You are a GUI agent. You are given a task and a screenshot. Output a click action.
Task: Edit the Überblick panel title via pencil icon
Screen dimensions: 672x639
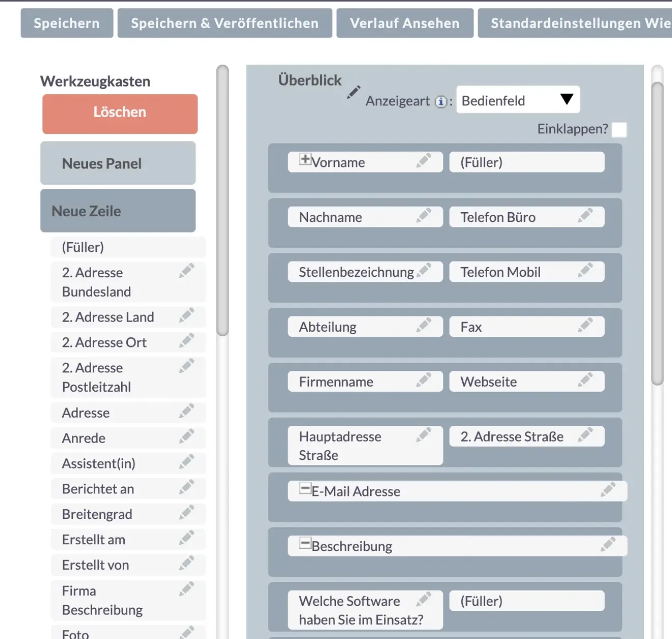(353, 92)
